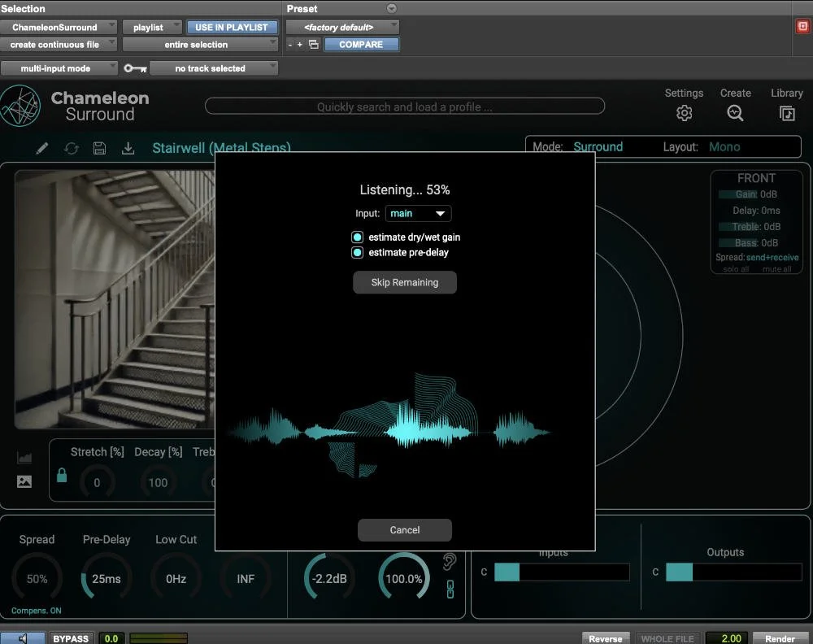Toggle the link chain icon
The width and height of the screenshot is (813, 644).
[450, 589]
